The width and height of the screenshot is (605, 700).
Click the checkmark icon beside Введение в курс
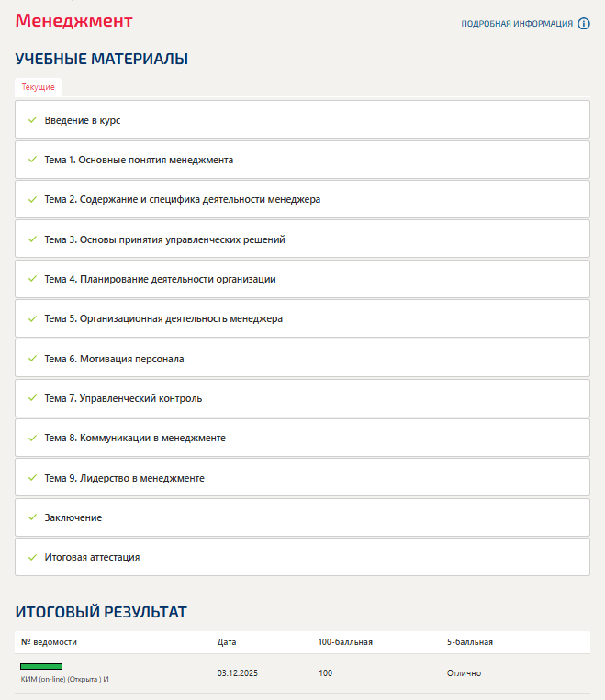click(32, 120)
